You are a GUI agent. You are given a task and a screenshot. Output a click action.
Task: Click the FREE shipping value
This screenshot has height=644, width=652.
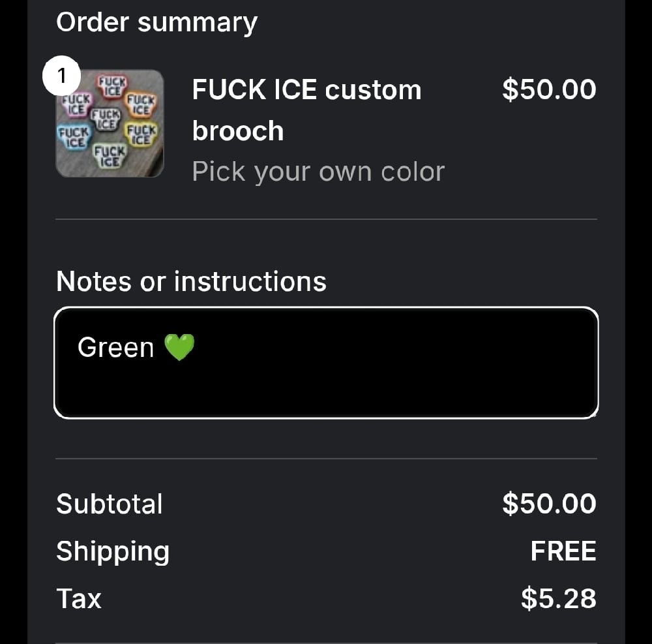(563, 551)
